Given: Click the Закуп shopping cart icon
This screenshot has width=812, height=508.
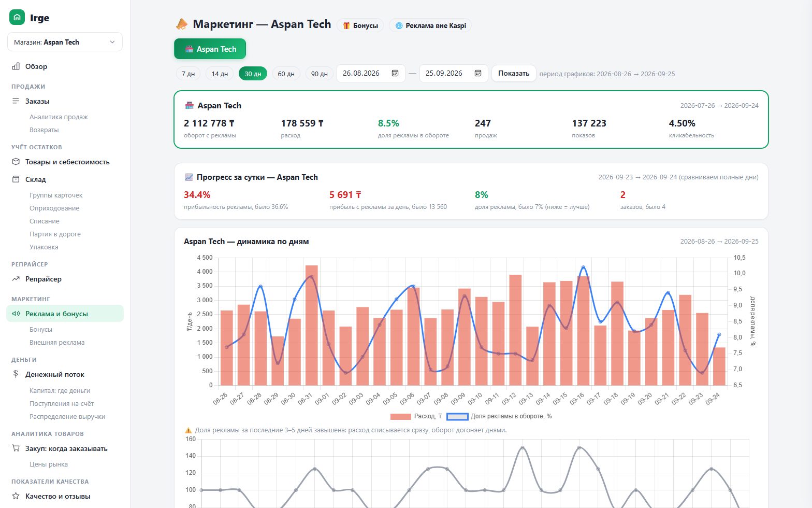Looking at the screenshot, I should 16,448.
